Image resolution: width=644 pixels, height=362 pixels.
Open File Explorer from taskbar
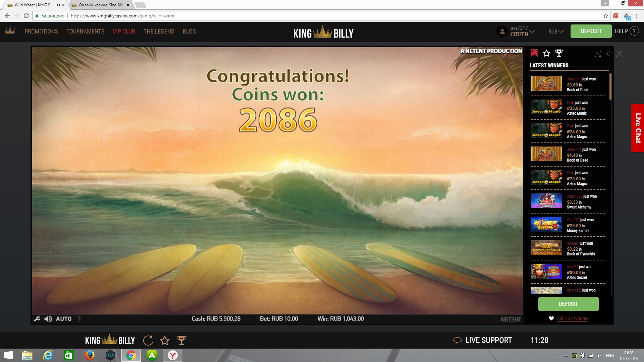[x=27, y=355]
